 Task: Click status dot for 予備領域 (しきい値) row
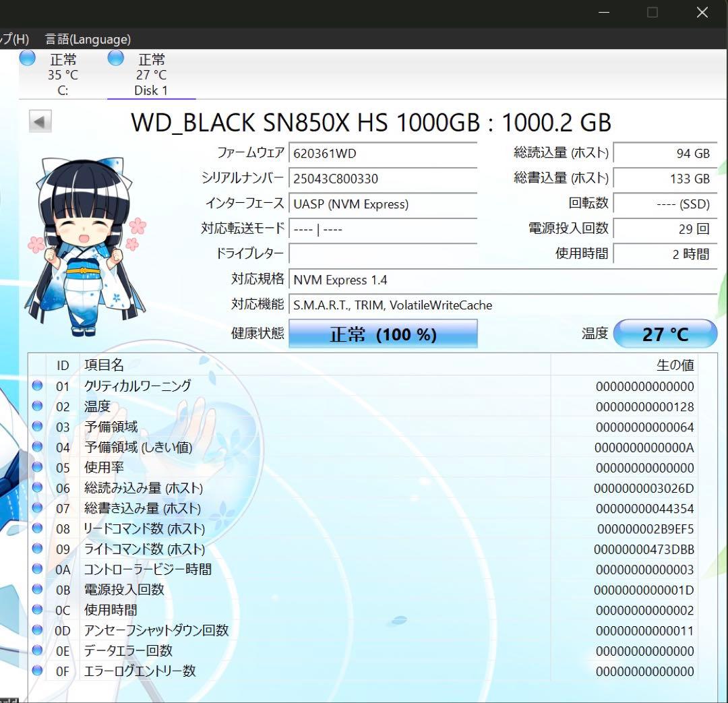pos(38,447)
